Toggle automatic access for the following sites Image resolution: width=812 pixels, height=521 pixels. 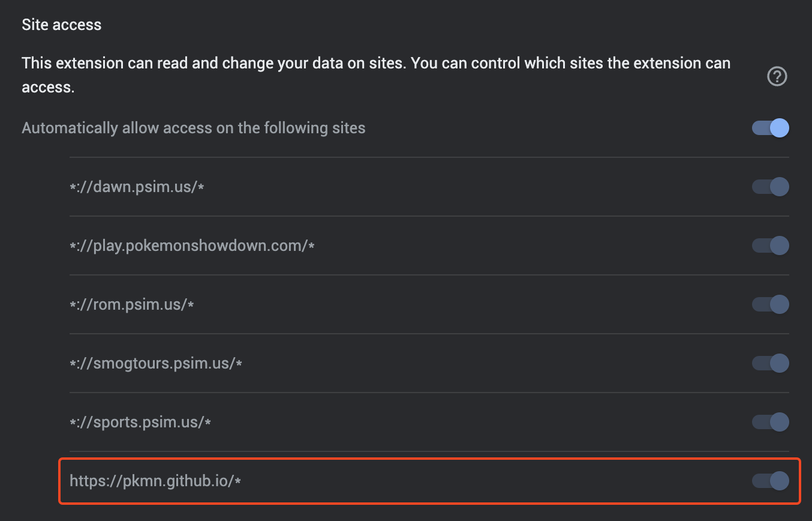(x=771, y=128)
